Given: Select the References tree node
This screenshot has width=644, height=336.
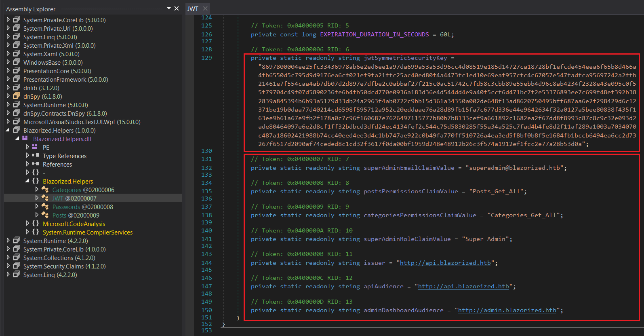Looking at the screenshot, I should pyautogui.click(x=57, y=164).
